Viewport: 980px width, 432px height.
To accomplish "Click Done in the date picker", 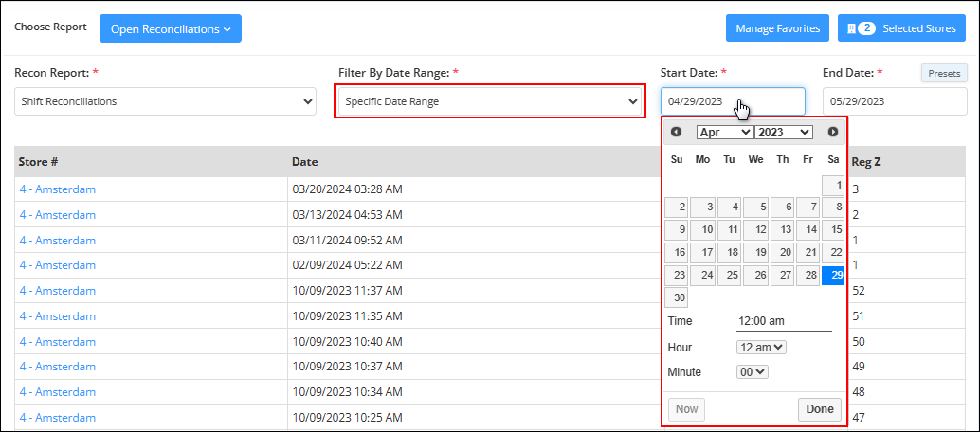I will pyautogui.click(x=820, y=409).
